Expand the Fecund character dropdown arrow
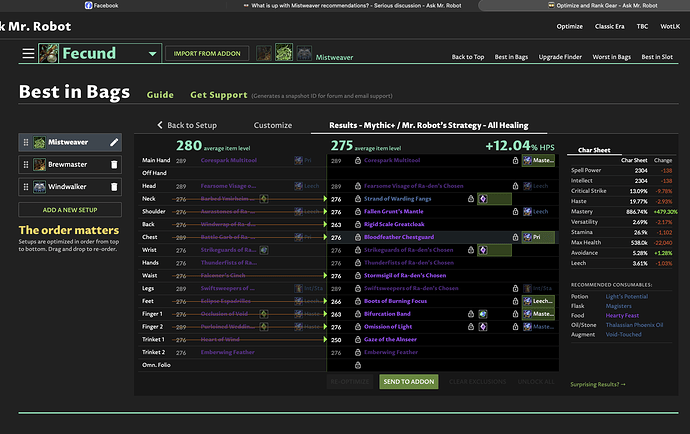The height and width of the screenshot is (434, 690). click(152, 54)
